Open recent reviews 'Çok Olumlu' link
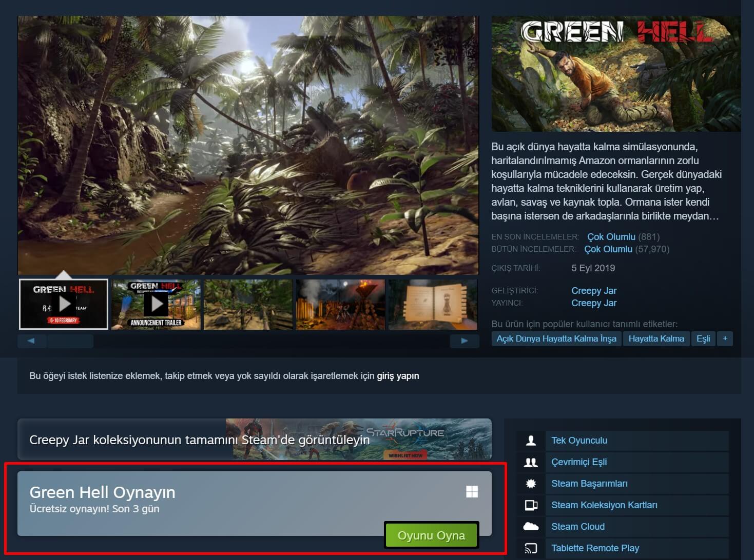This screenshot has width=754, height=560. click(x=611, y=237)
